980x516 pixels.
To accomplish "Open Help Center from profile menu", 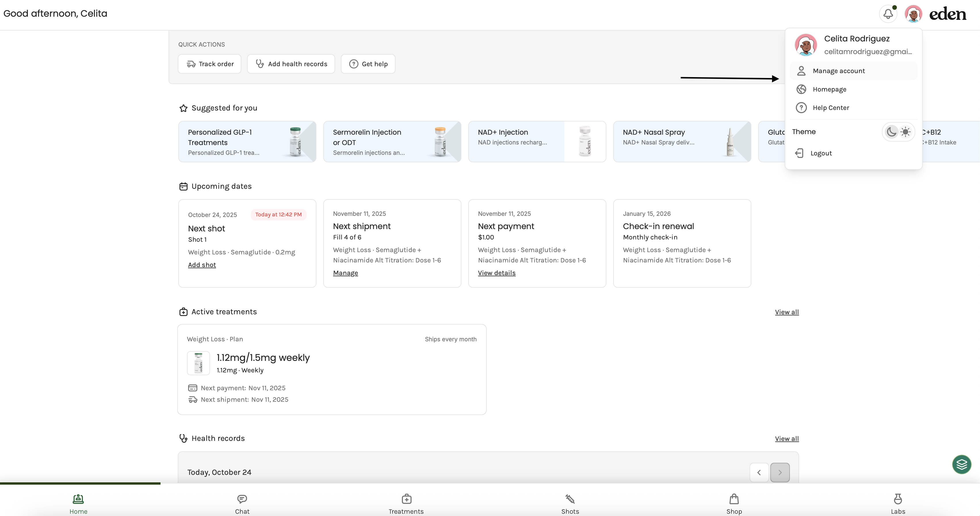I will (x=853, y=108).
